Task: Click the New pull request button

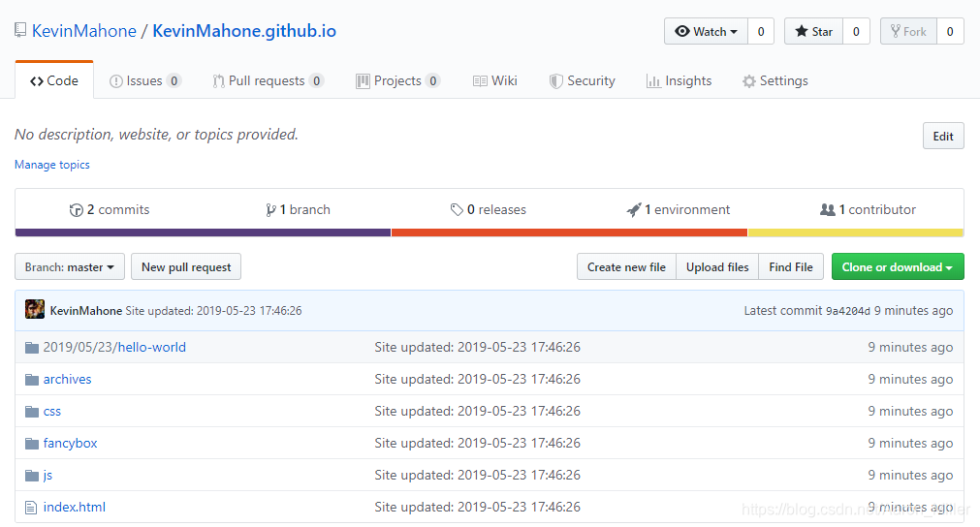Action: tap(186, 266)
